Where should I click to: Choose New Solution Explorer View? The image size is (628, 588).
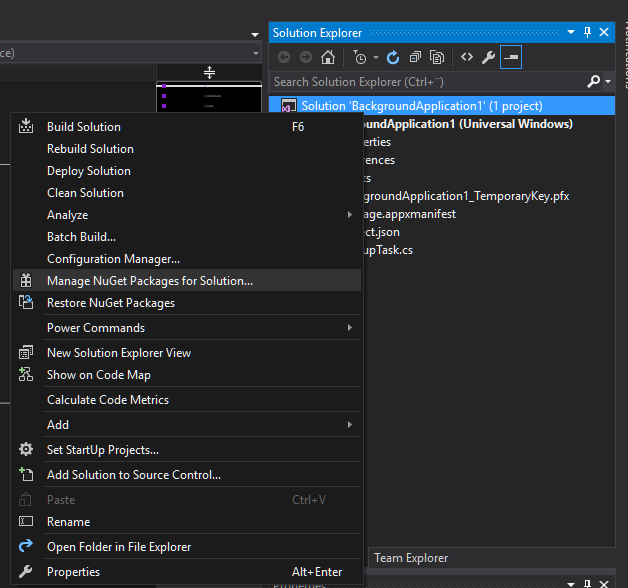coord(187,353)
